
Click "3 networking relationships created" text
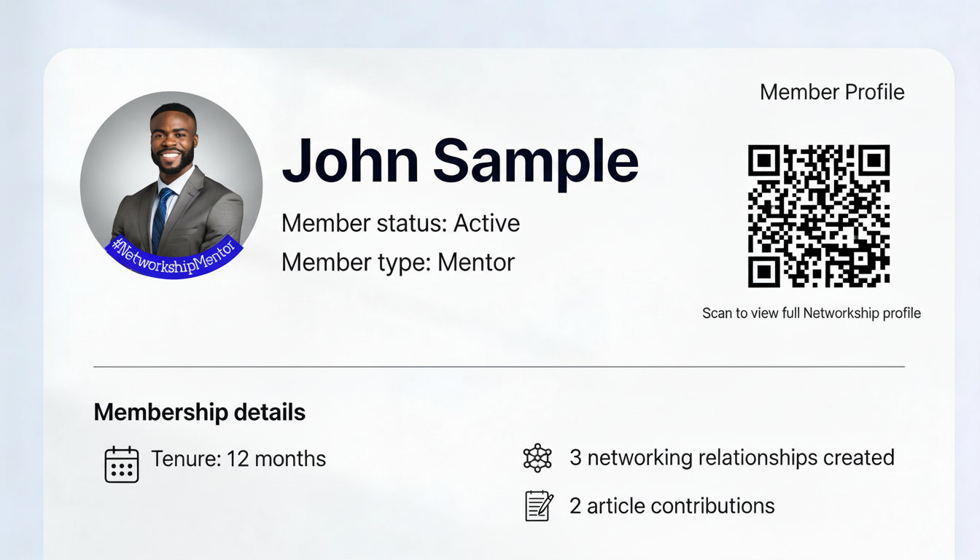coord(732,457)
